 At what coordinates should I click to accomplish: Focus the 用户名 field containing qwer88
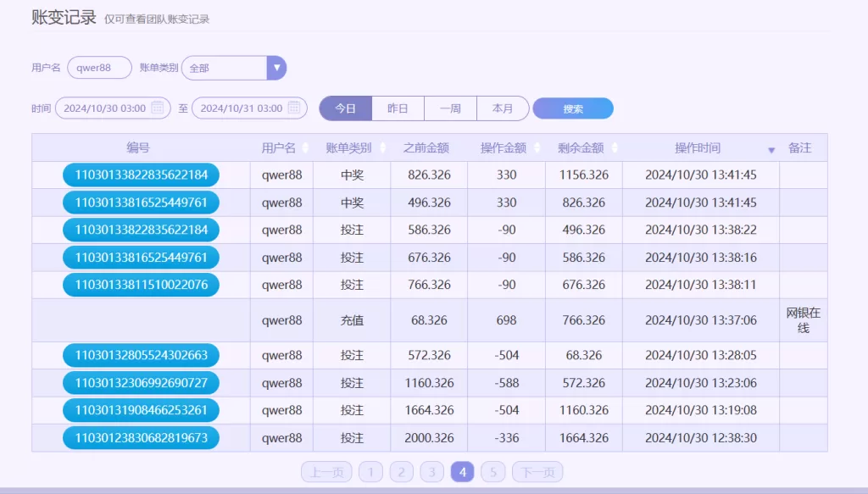coord(100,68)
